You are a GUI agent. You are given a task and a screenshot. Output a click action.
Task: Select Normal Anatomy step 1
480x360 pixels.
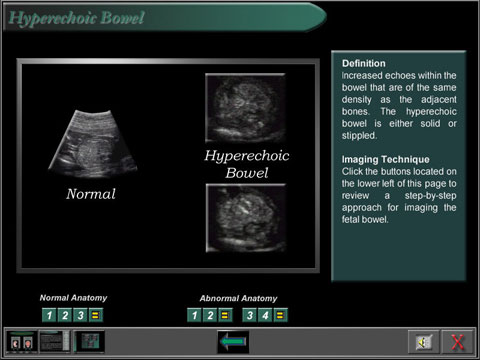(x=49, y=315)
